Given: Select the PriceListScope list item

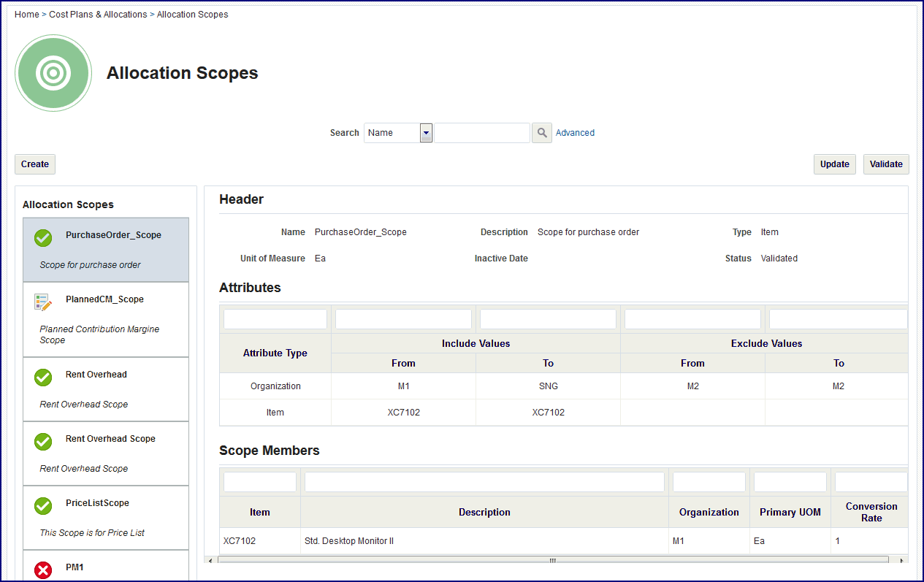Looking at the screenshot, I should [x=106, y=518].
